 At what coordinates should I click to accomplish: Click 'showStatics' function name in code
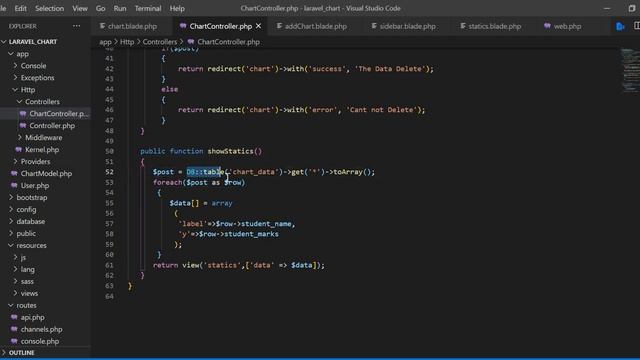coord(230,151)
